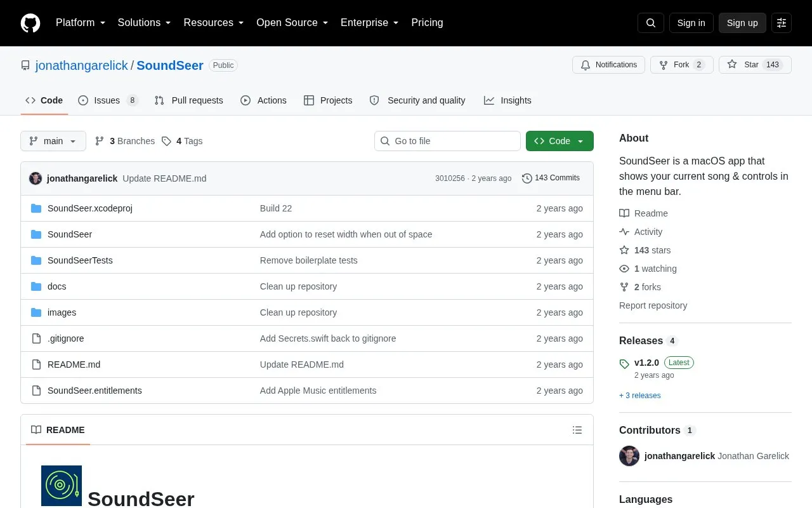The width and height of the screenshot is (812, 508).
Task: Open the Solutions dropdown menu
Action: [145, 23]
